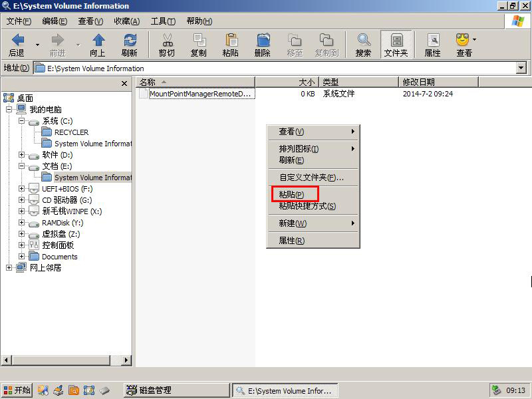Sort by the 类型 column header
This screenshot has height=399, width=532.
coord(358,82)
